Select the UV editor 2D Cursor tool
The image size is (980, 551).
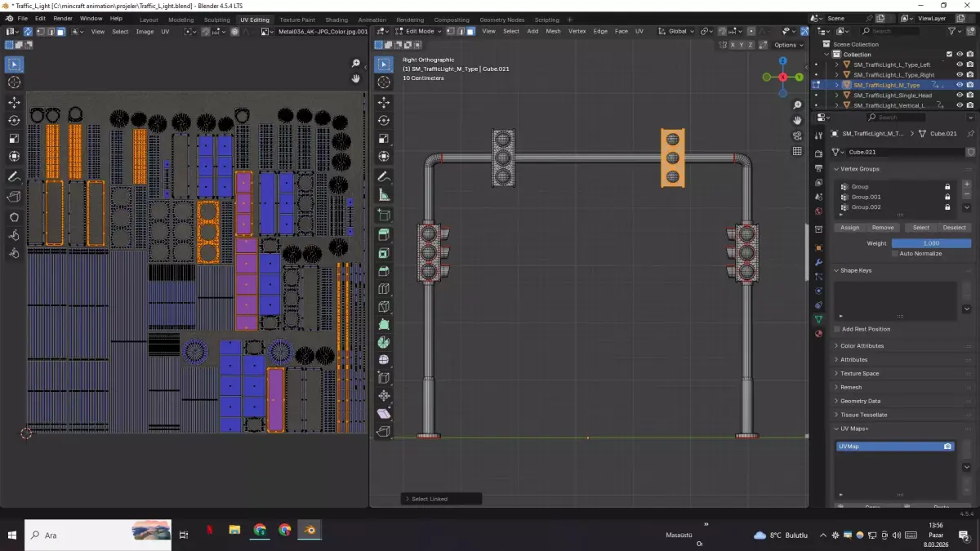15,82
